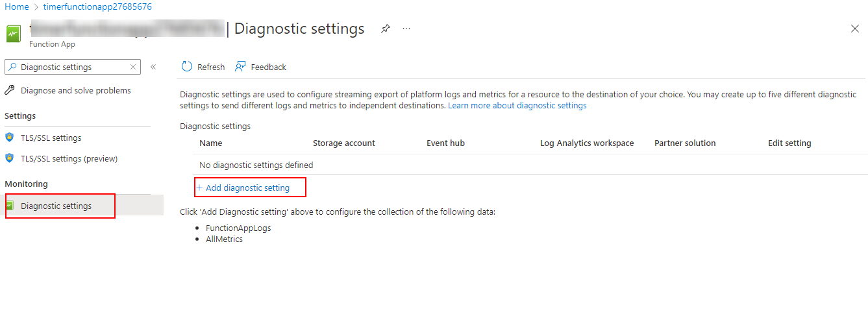The image size is (868, 314).
Task: Clear the sidebar search box text
Action: click(x=132, y=67)
